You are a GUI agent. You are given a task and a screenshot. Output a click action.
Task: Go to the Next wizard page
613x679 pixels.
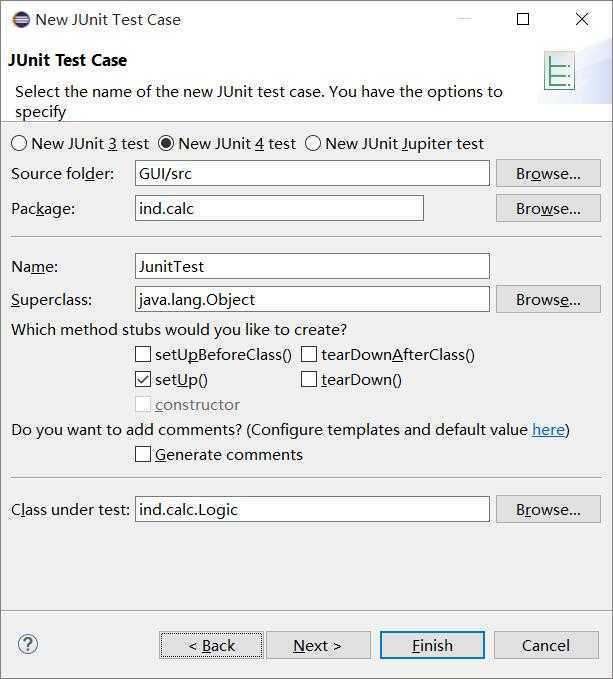click(x=318, y=645)
